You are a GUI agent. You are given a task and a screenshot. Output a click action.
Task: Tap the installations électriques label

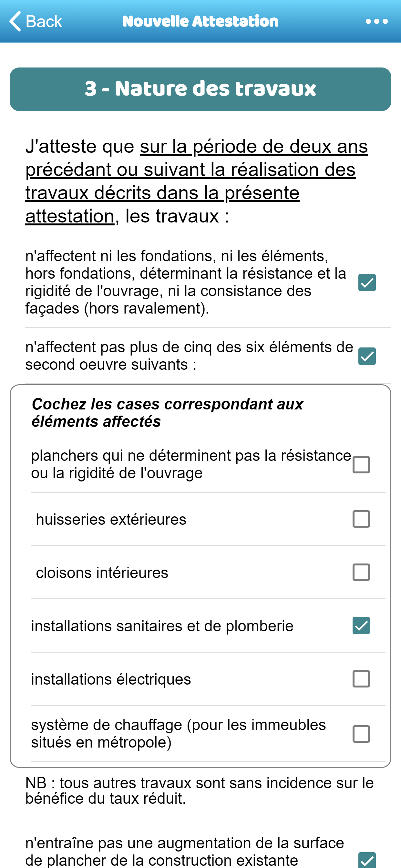pyautogui.click(x=111, y=679)
